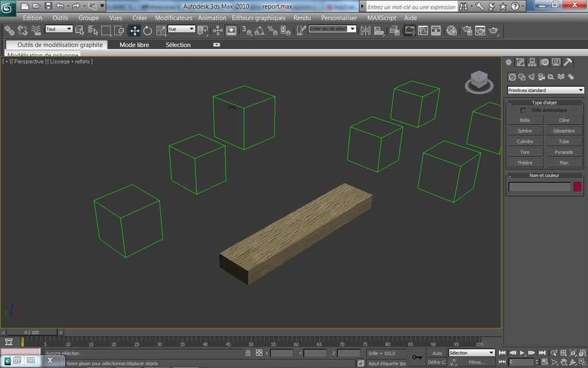Toggle Window/Crossing selection mode
The height and width of the screenshot is (368, 588).
click(119, 30)
